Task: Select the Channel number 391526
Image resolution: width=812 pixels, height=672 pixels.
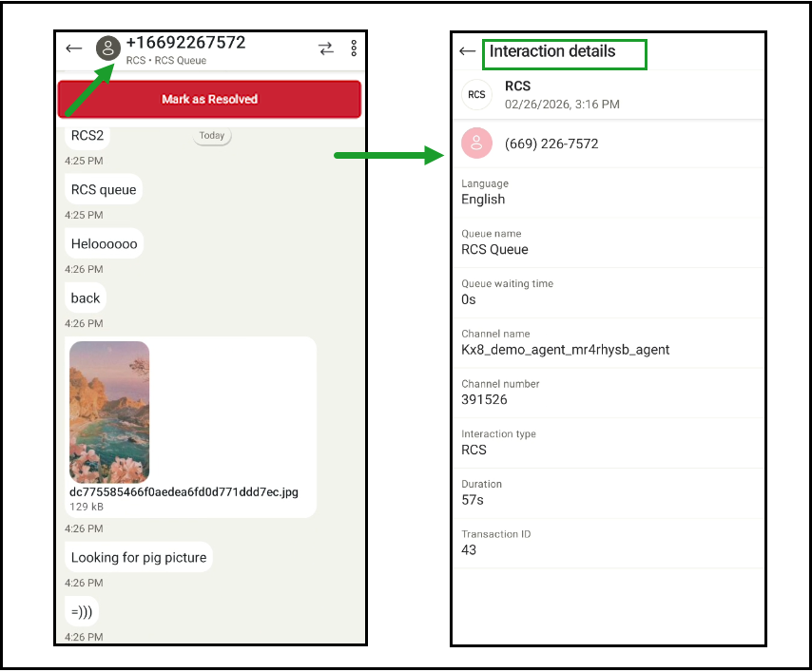Action: tap(484, 400)
